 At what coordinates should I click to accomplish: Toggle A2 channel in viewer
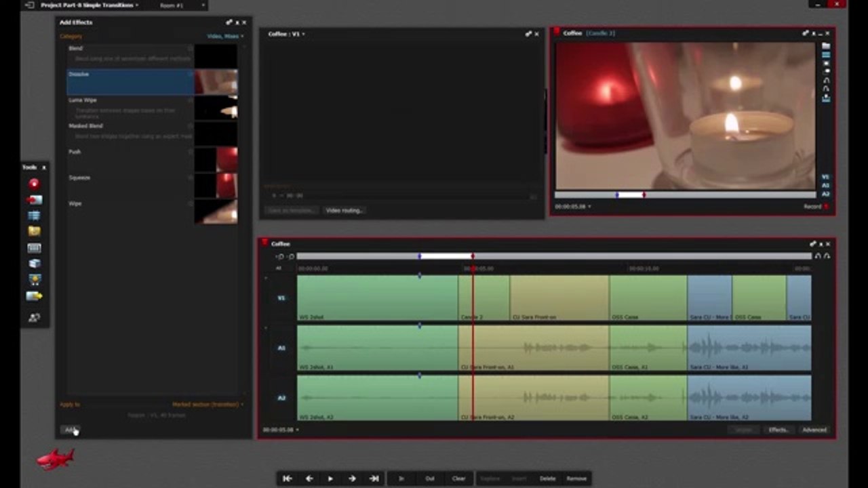[825, 194]
